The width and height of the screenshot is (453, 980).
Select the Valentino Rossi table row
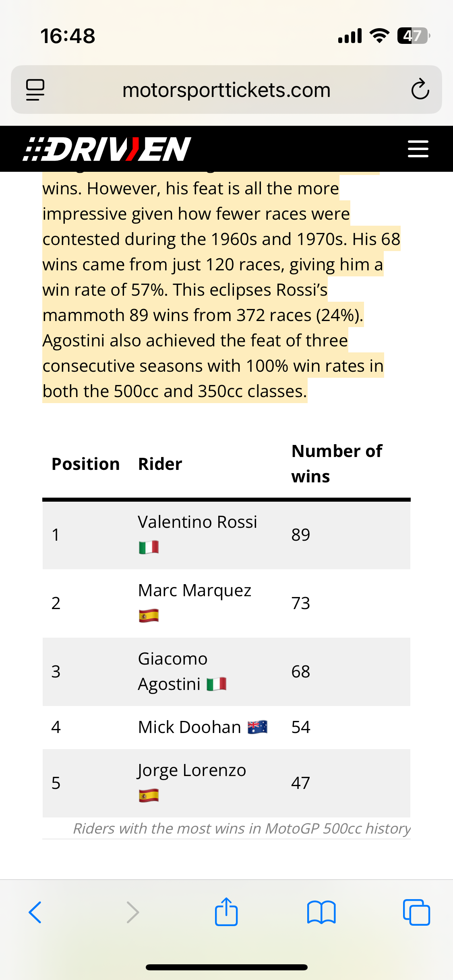(x=226, y=535)
